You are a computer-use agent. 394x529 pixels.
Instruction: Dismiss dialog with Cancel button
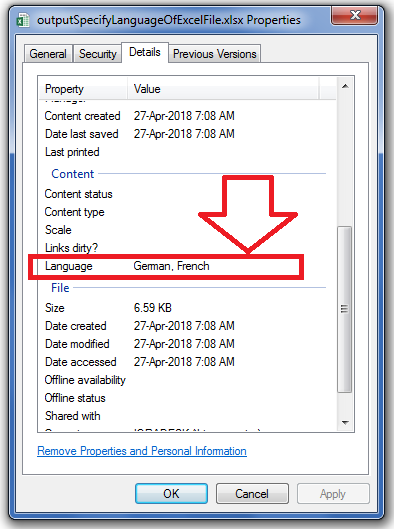(252, 494)
